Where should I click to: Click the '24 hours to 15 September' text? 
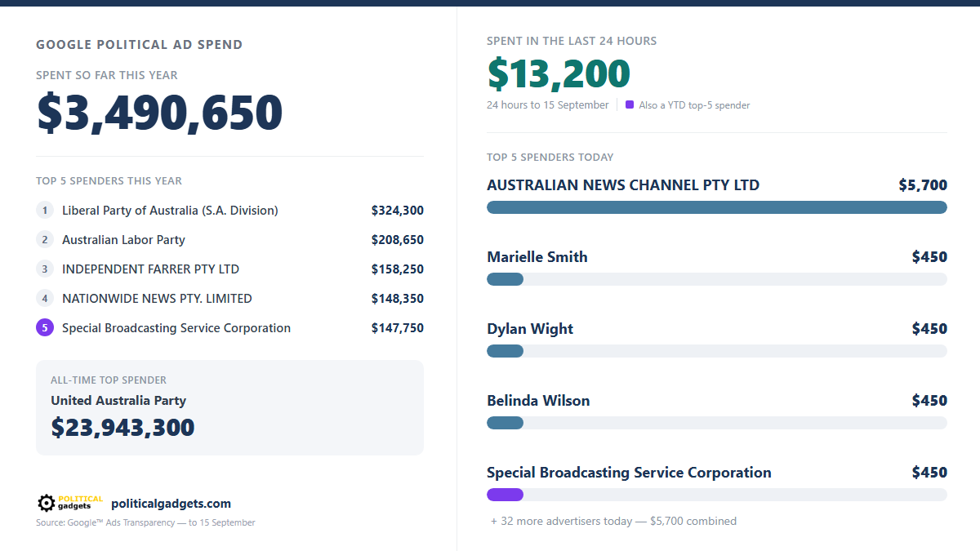pos(548,104)
